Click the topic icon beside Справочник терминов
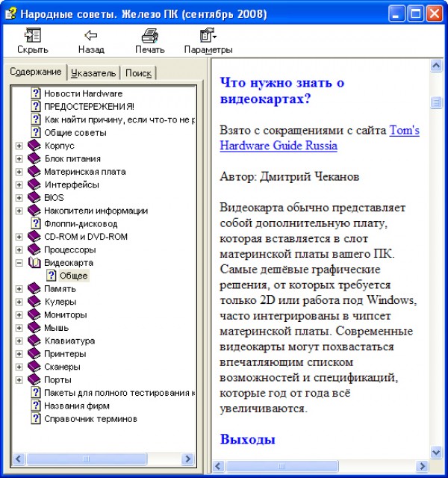The width and height of the screenshot is (448, 478). click(x=36, y=418)
